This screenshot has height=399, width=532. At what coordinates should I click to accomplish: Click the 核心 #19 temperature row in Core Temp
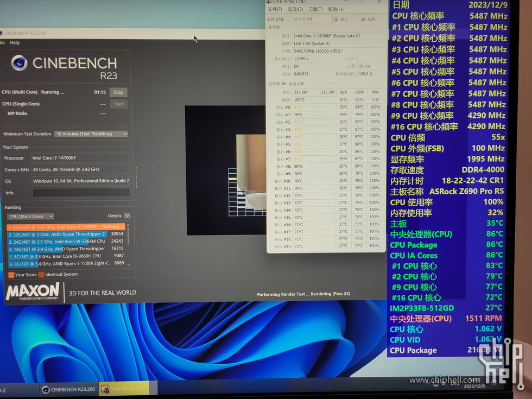pyautogui.click(x=328, y=246)
